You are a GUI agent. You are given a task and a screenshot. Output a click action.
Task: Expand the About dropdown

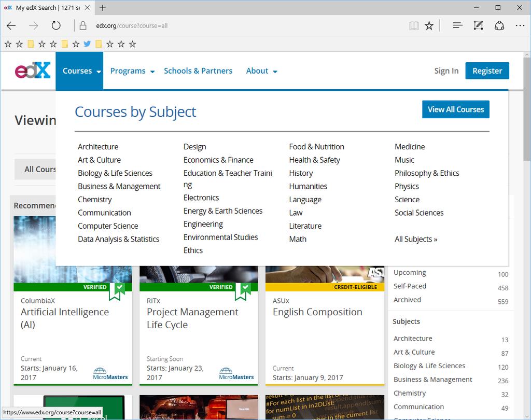click(261, 71)
